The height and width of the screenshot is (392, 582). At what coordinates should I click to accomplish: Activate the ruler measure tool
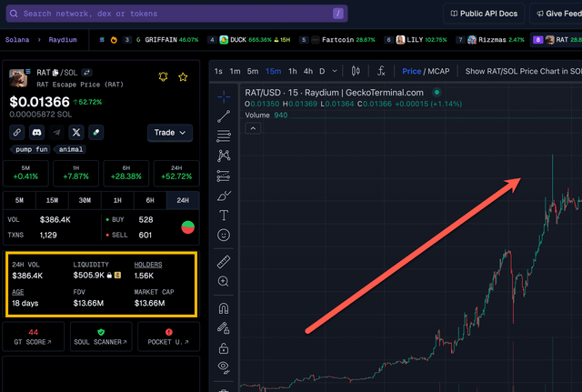(224, 262)
